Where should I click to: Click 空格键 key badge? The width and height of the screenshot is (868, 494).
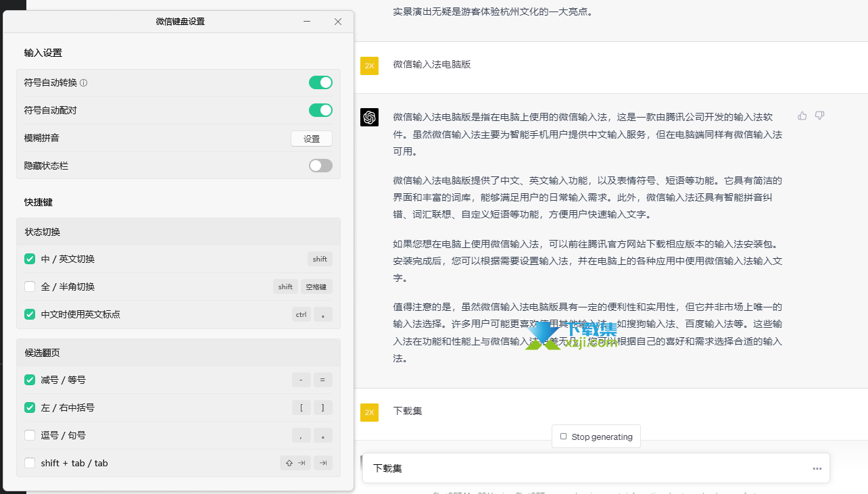point(316,287)
